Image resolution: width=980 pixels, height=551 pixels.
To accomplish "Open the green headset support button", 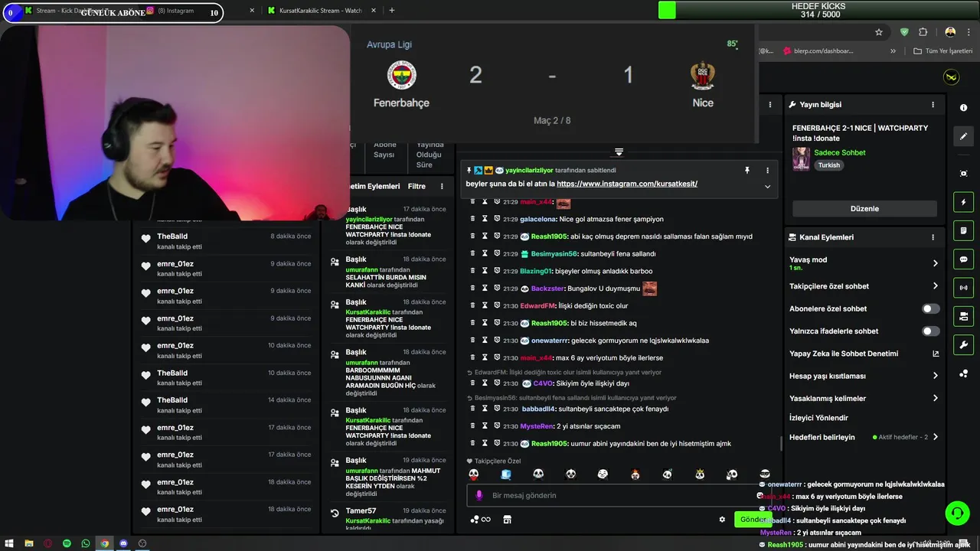I will (957, 513).
